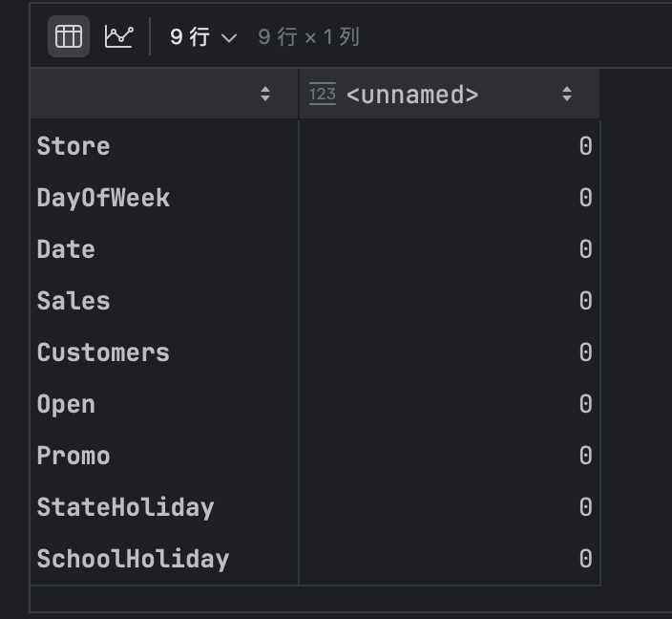
Task: Open the 9 行 rows dropdown
Action: click(203, 37)
